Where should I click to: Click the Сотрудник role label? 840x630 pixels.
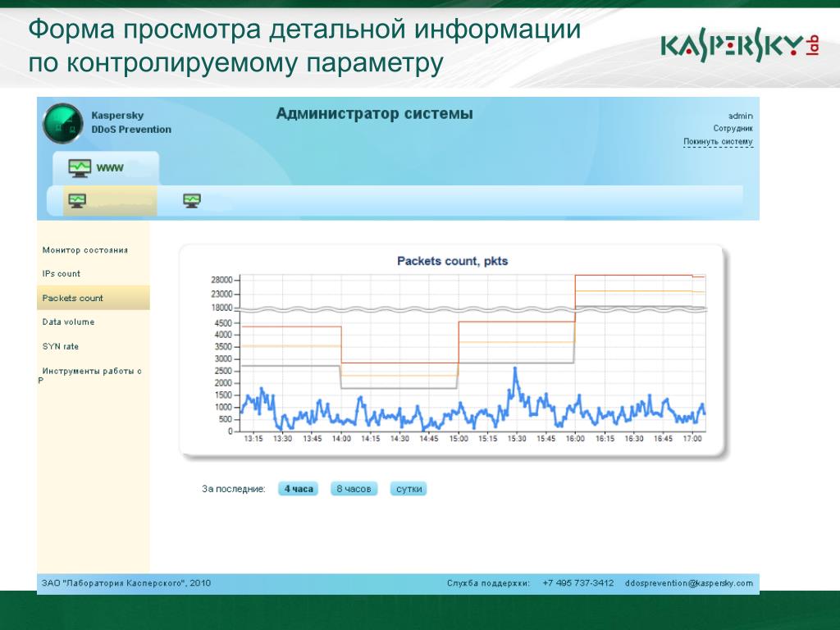pyautogui.click(x=733, y=129)
